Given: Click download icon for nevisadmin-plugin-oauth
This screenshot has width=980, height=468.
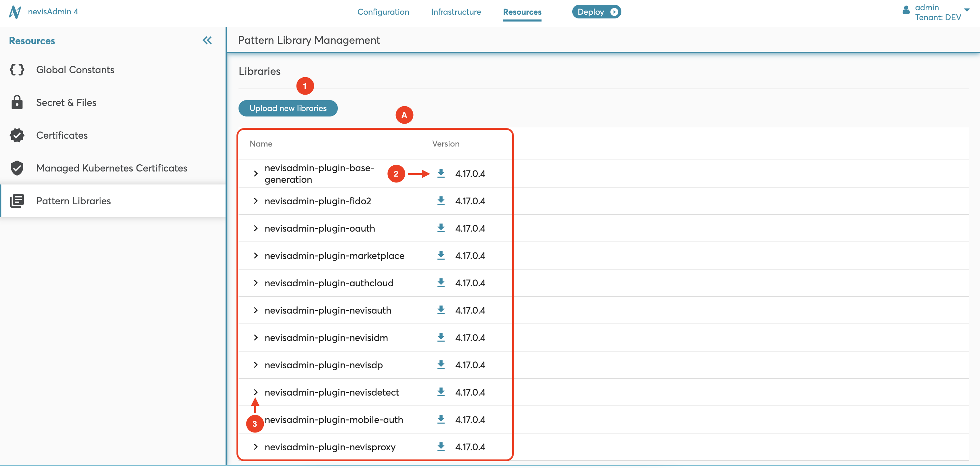Looking at the screenshot, I should click(441, 228).
